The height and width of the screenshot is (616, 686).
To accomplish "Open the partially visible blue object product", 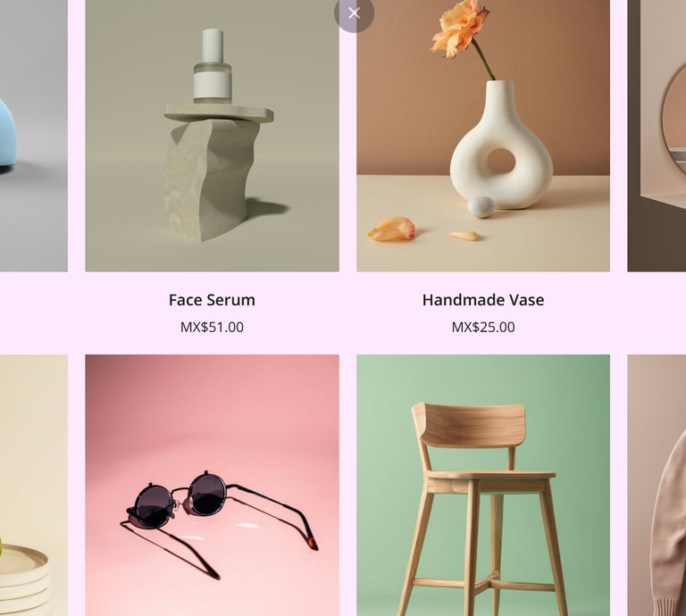I will coord(34,136).
